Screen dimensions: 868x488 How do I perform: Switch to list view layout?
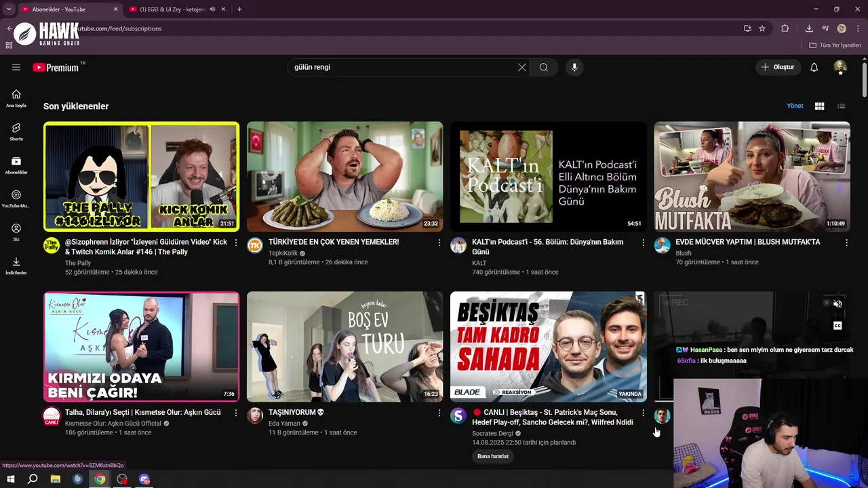coord(841,106)
